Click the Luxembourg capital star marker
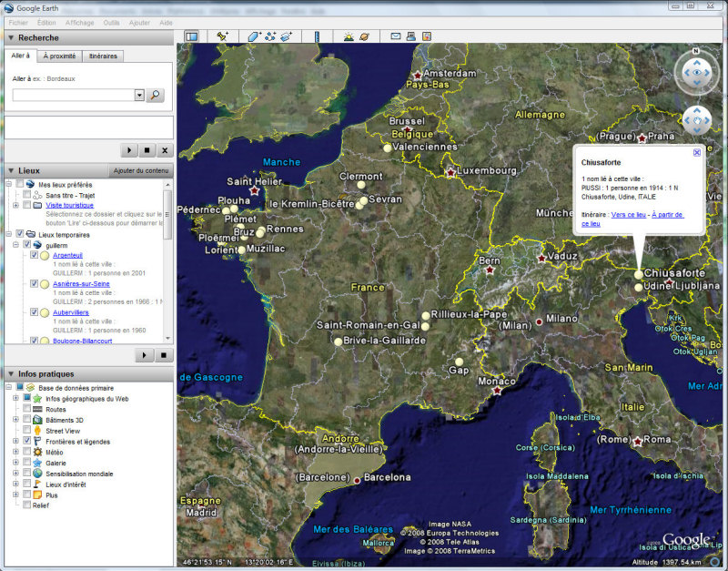 [450, 172]
